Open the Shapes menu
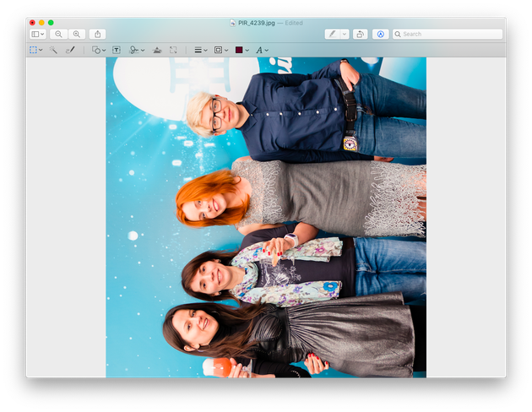 (x=99, y=50)
